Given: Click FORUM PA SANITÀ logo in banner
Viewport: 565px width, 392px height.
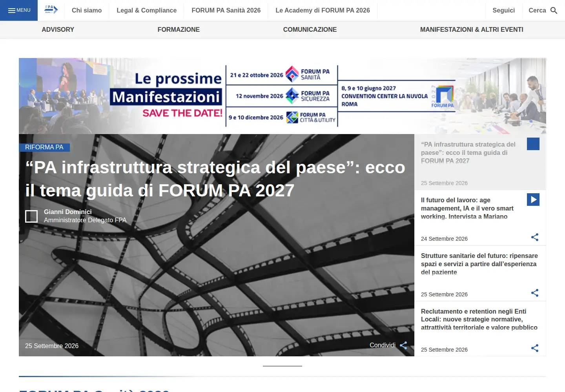Looking at the screenshot, I should pos(308,74).
